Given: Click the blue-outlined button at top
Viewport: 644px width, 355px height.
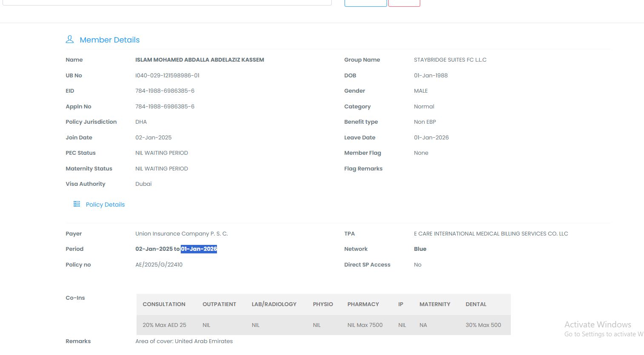Looking at the screenshot, I should pyautogui.click(x=365, y=3).
